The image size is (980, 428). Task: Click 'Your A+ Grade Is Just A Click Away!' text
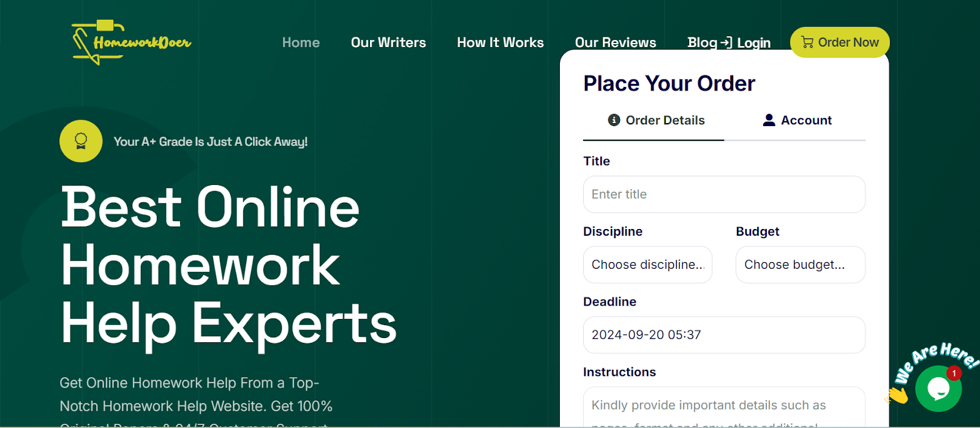[x=211, y=141]
